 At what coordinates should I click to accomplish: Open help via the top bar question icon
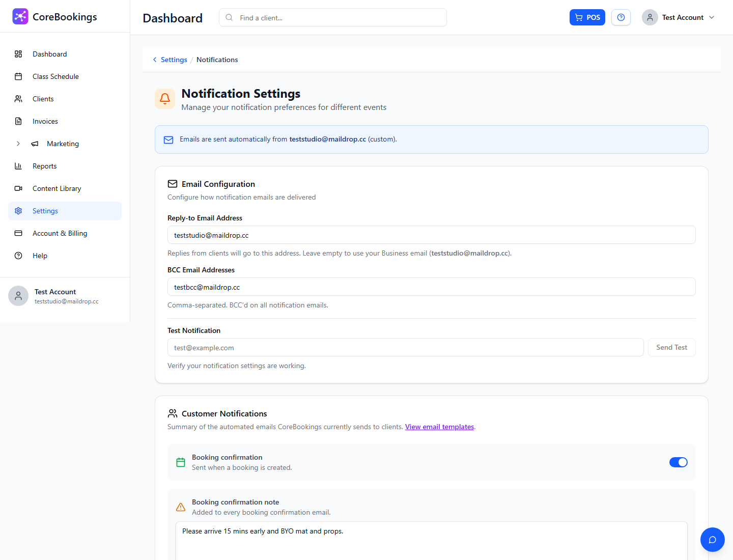tap(621, 17)
